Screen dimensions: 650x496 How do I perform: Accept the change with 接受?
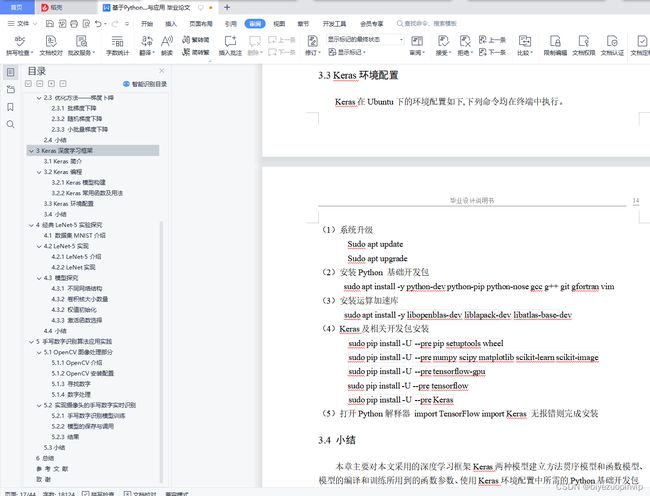pyautogui.click(x=443, y=45)
